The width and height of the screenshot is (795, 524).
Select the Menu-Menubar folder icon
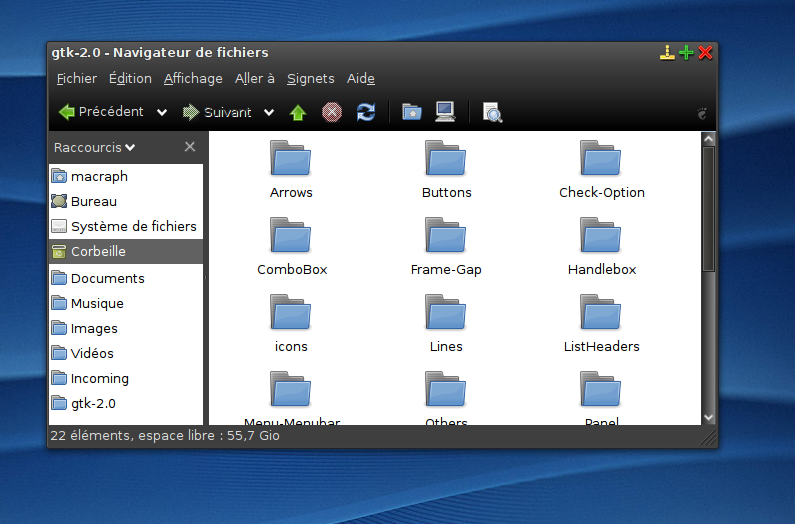click(x=291, y=390)
